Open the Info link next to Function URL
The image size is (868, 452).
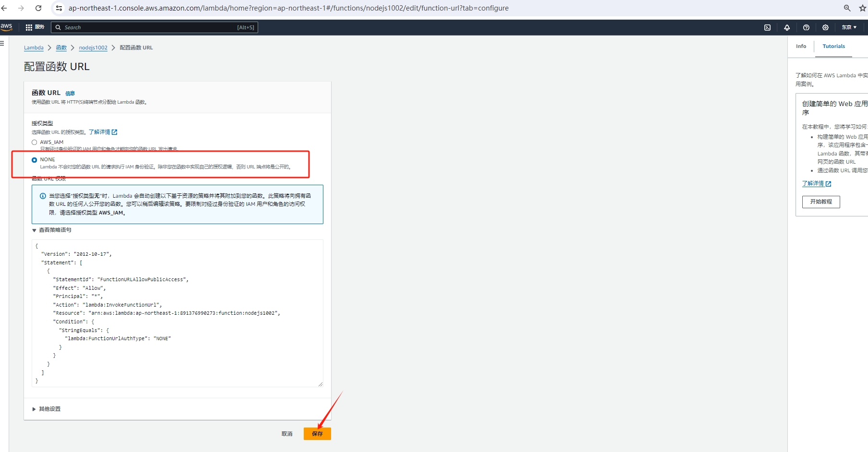[70, 93]
